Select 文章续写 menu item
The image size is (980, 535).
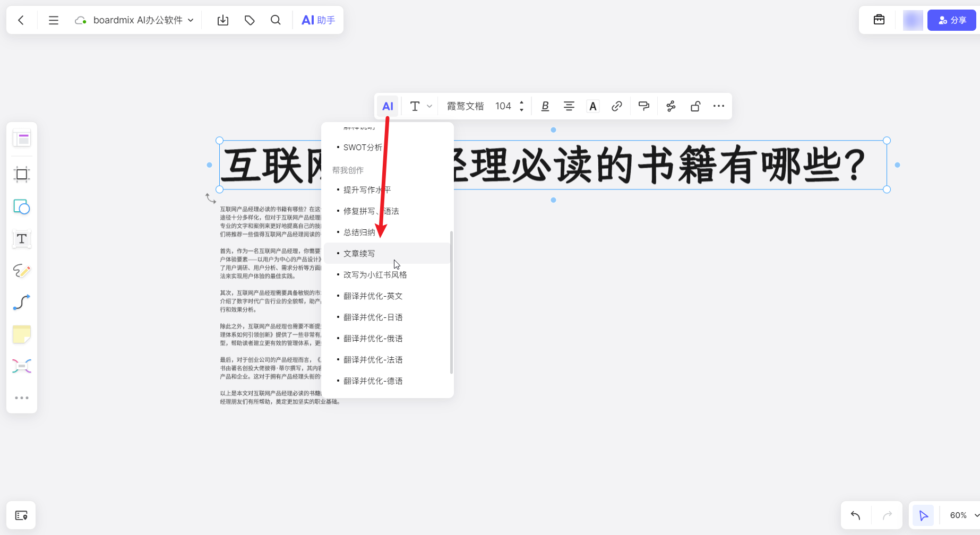click(x=388, y=253)
